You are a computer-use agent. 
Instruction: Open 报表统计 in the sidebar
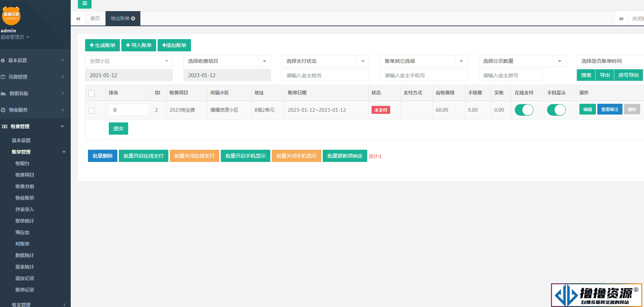coord(25,267)
